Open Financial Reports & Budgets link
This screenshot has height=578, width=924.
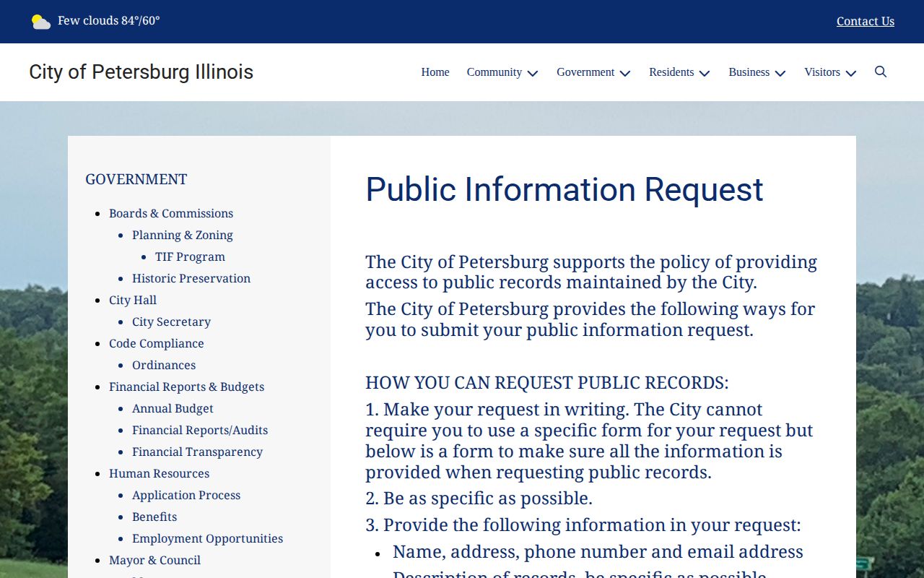tap(186, 387)
